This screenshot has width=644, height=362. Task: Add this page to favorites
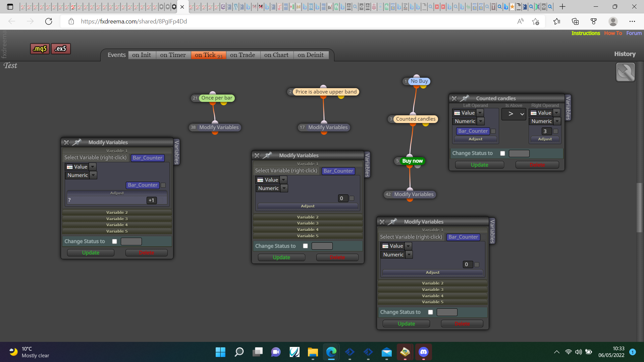point(535,21)
